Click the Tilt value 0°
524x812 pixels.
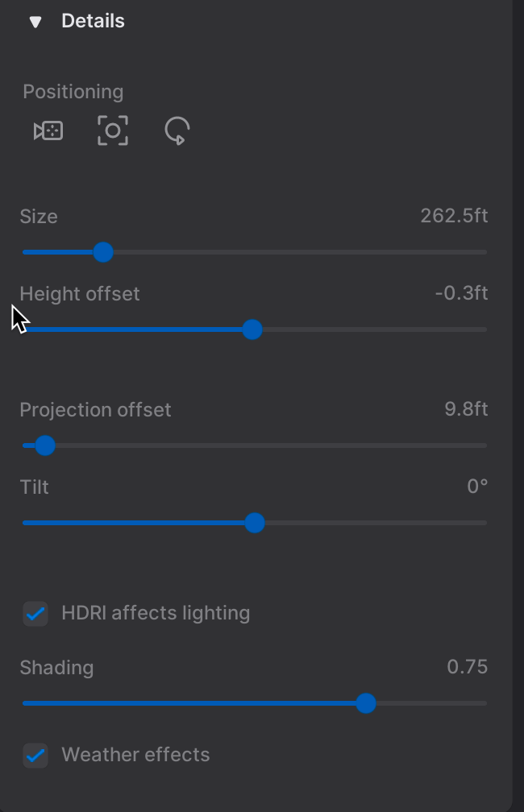tap(477, 487)
